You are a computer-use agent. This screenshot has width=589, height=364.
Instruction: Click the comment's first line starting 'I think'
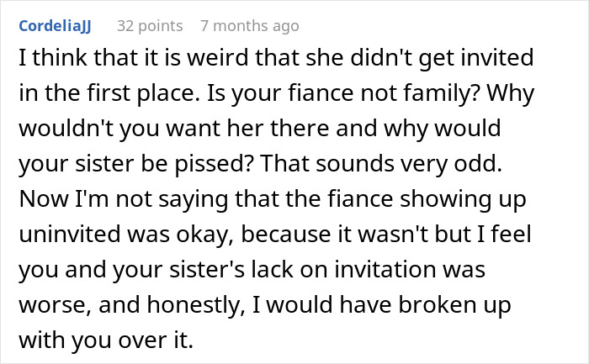[276, 58]
